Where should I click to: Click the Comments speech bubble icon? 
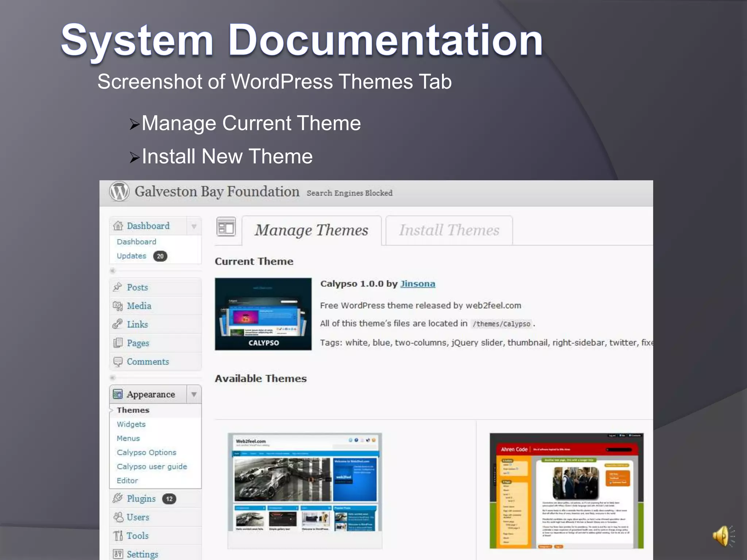coord(117,361)
